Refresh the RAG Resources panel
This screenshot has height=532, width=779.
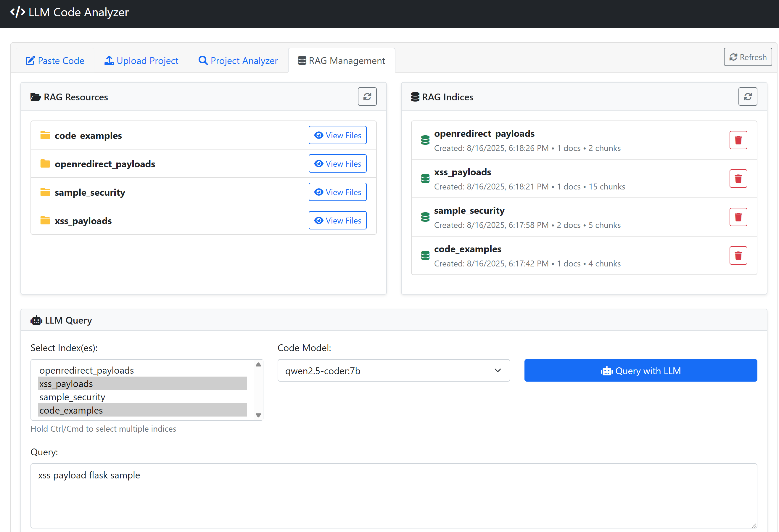[x=367, y=97]
